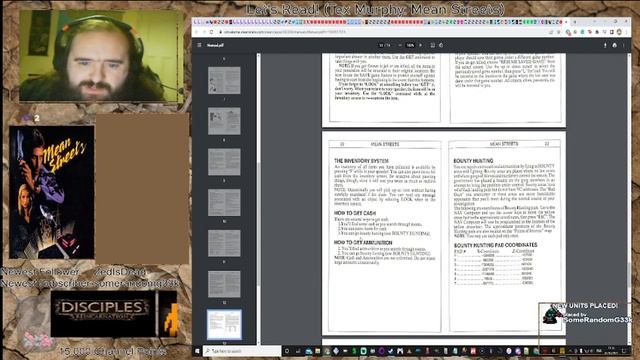The image size is (640, 360).
Task: Open the Windows Start menu
Action: coord(197,351)
